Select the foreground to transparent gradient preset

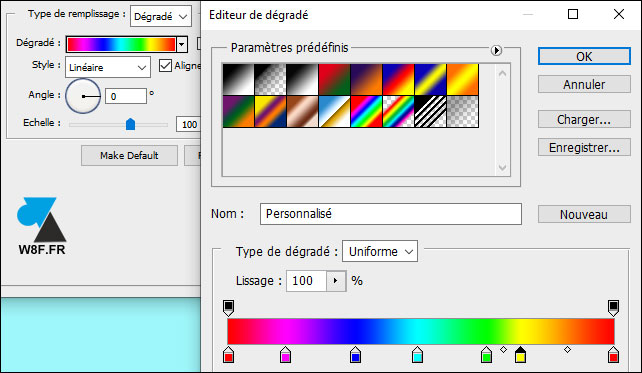pyautogui.click(x=270, y=79)
